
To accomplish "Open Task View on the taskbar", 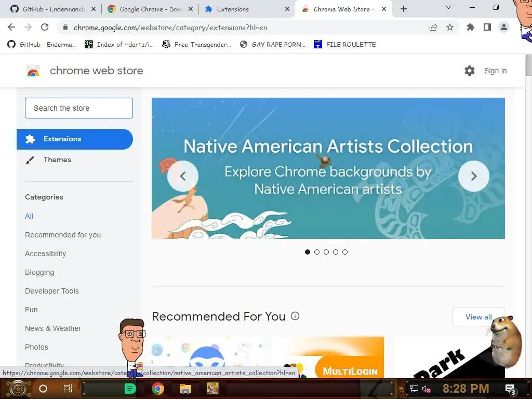I will click(68, 389).
